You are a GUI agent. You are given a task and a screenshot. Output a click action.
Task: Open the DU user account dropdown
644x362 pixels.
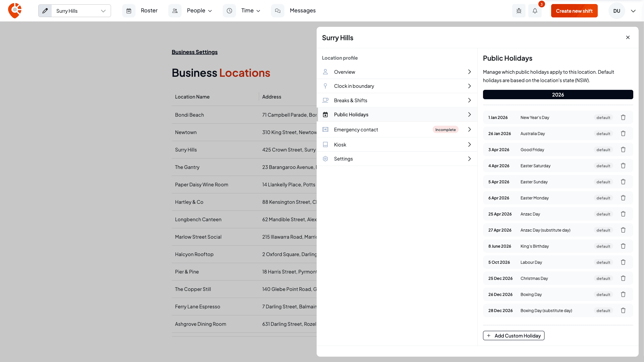[633, 11]
